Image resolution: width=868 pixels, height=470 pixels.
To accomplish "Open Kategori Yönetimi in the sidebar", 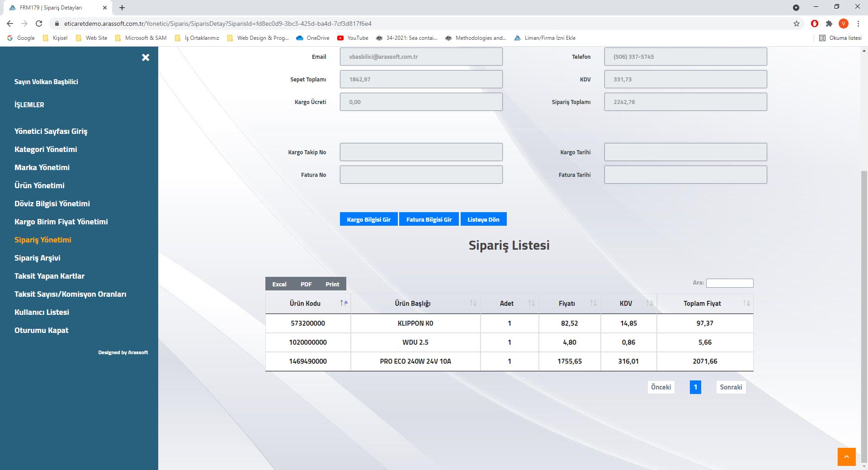I will pos(46,149).
